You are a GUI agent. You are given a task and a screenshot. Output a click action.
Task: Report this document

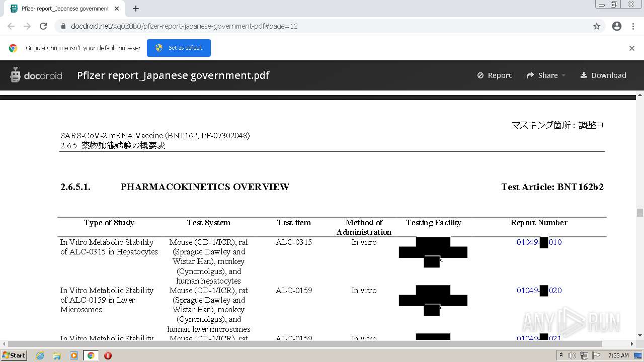pos(494,75)
